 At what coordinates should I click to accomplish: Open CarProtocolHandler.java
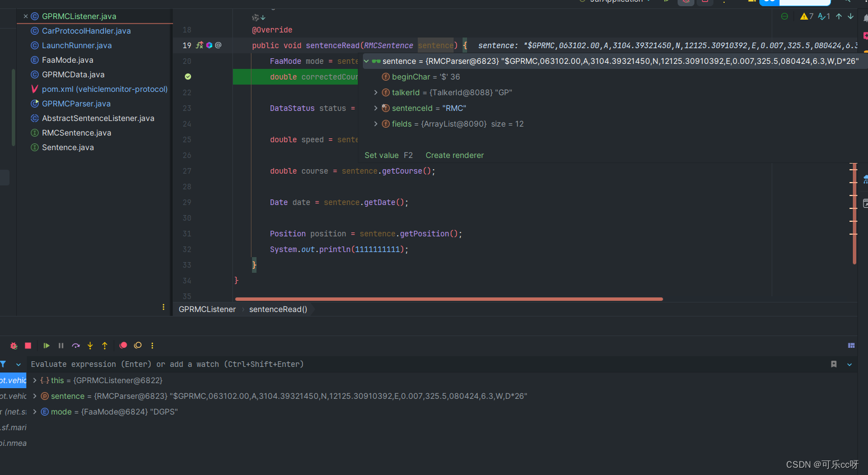pos(86,31)
